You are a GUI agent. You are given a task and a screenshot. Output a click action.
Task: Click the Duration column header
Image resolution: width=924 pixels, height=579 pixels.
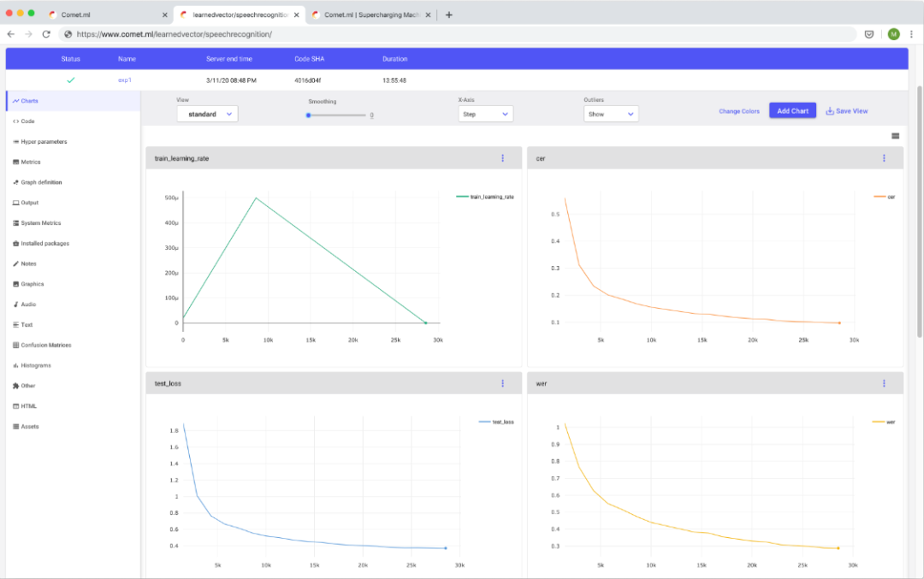click(x=394, y=59)
